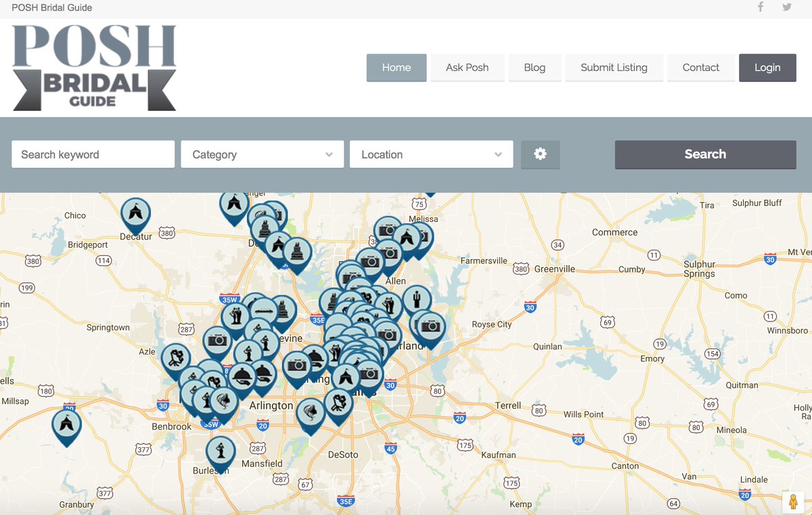Viewport: 812px width, 515px height.
Task: Open the Location dropdown
Action: [x=432, y=154]
